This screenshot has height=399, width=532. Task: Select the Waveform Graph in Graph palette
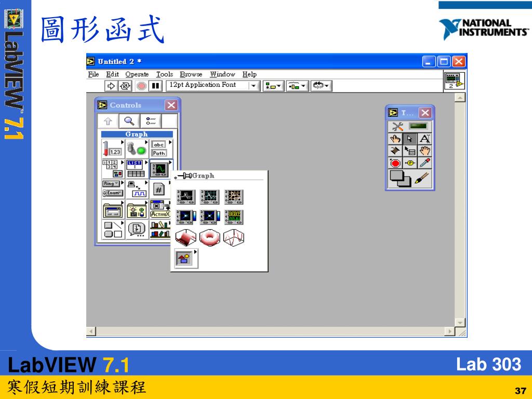pos(210,197)
